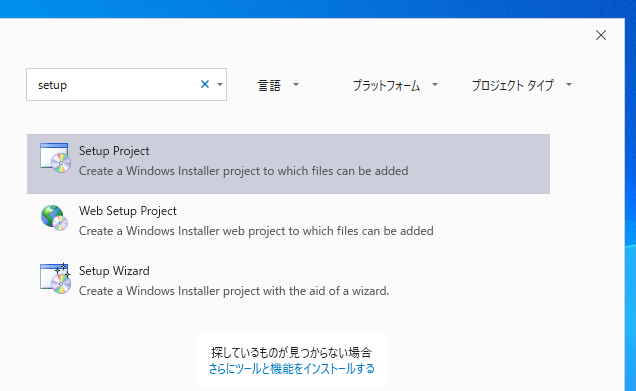Click the Web Setup Project globe icon
Screen dimensions: 636x391
pos(55,218)
